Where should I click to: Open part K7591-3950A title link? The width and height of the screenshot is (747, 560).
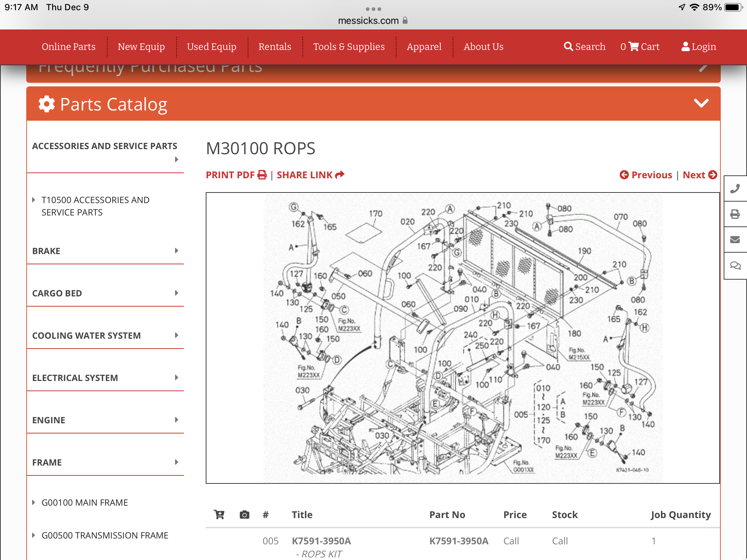point(321,541)
